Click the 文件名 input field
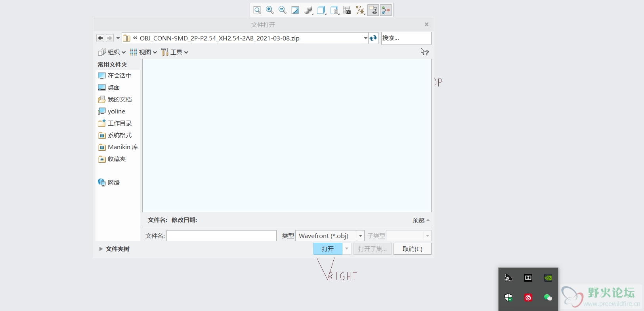Screen dimensions: 644x311 (x=222, y=236)
